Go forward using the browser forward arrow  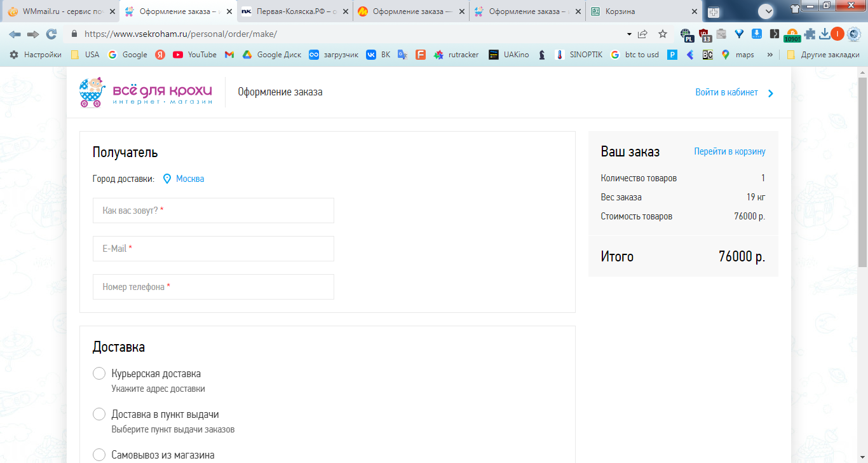33,34
